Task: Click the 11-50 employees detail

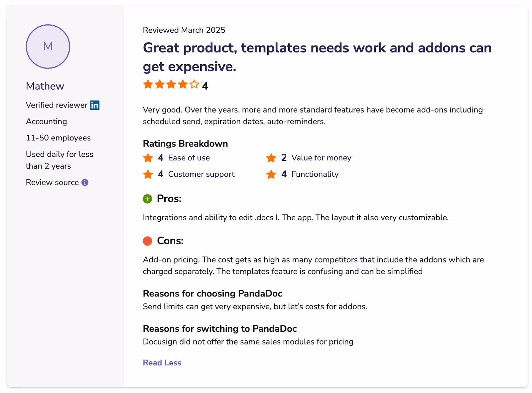Action: point(58,137)
